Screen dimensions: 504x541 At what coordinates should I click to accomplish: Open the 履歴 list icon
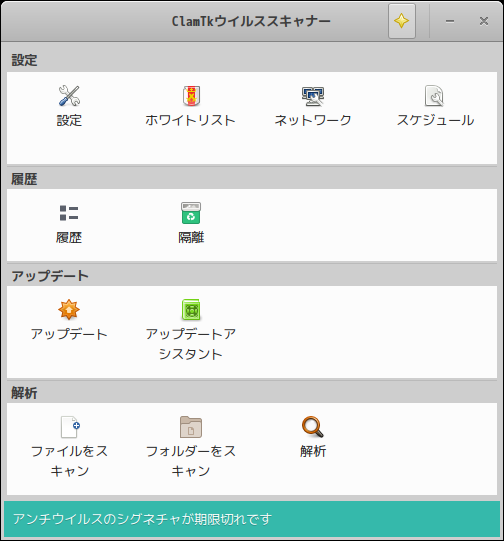(69, 213)
